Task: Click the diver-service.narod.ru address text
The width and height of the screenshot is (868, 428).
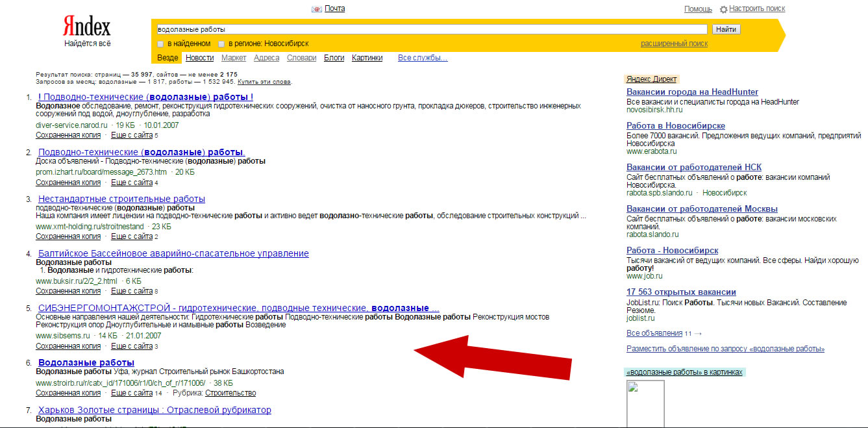Action: tap(73, 125)
